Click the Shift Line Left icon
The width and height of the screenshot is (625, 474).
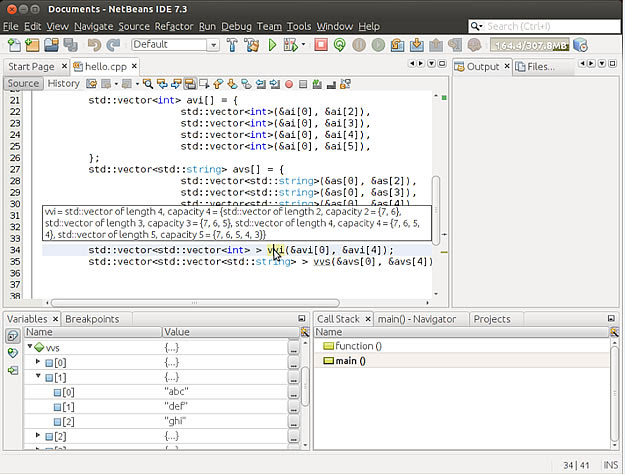[x=261, y=84]
